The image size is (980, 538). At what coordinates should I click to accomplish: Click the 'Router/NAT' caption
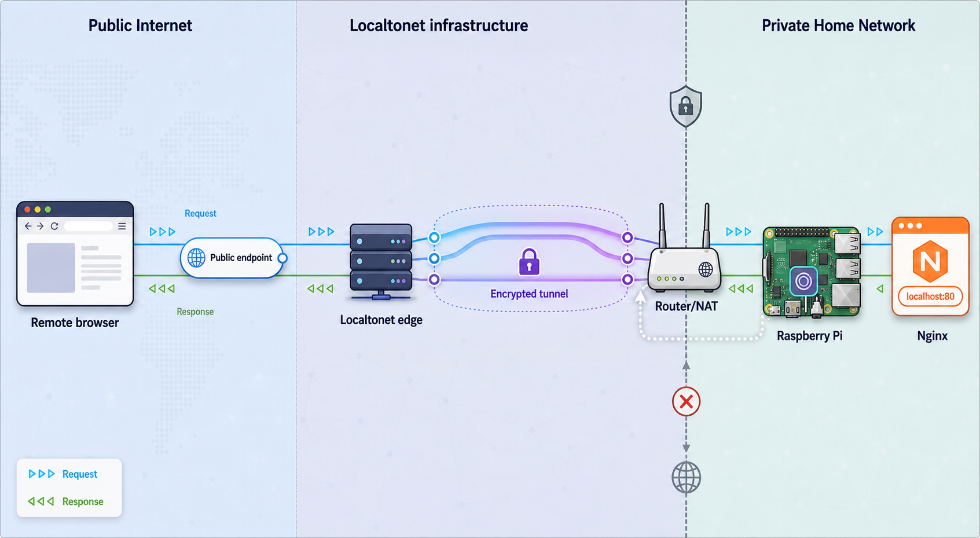pos(686,306)
